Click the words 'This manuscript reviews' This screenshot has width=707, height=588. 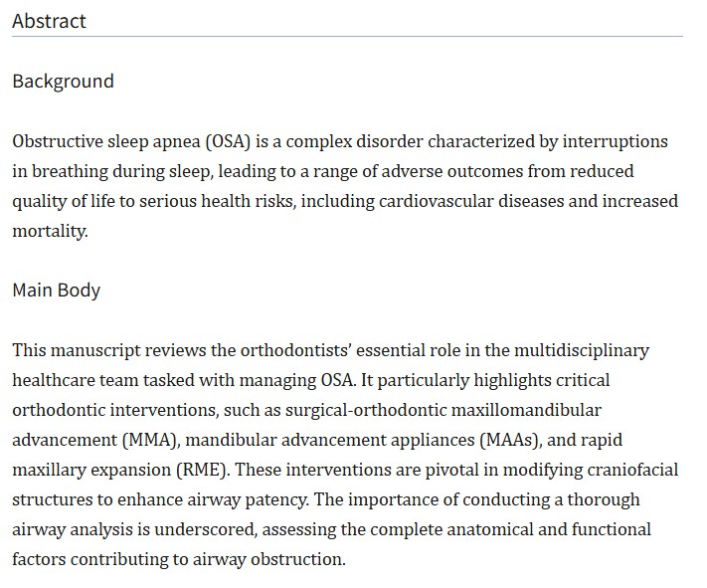pos(108,350)
